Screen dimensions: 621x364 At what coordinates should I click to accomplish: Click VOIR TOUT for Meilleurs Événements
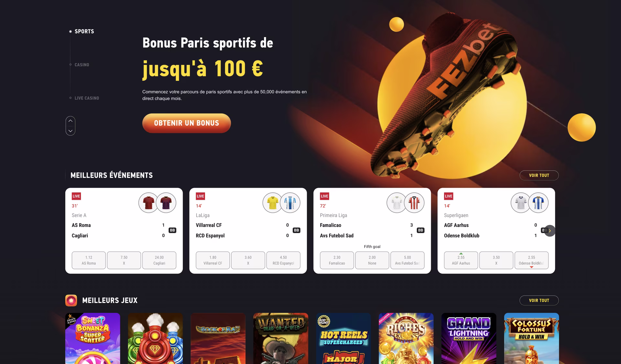point(539,175)
